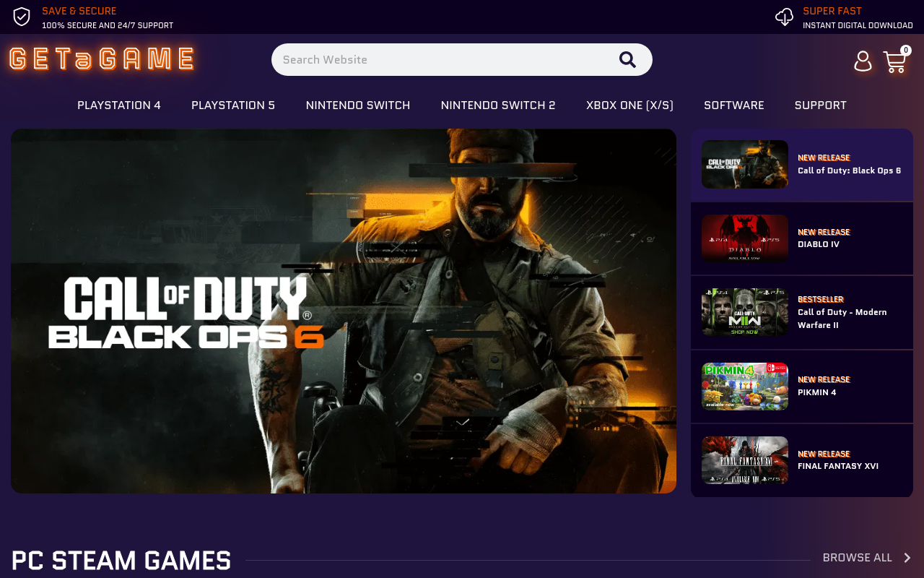Open the Modern Warfare II bestseller thumbnail
The height and width of the screenshot is (578, 924).
click(745, 312)
